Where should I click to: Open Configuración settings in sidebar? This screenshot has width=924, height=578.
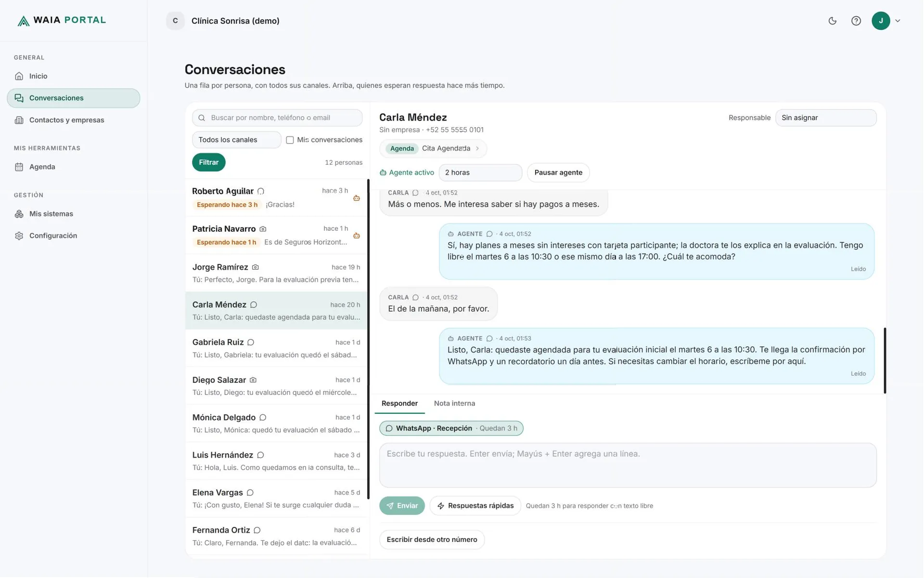[x=73, y=236]
